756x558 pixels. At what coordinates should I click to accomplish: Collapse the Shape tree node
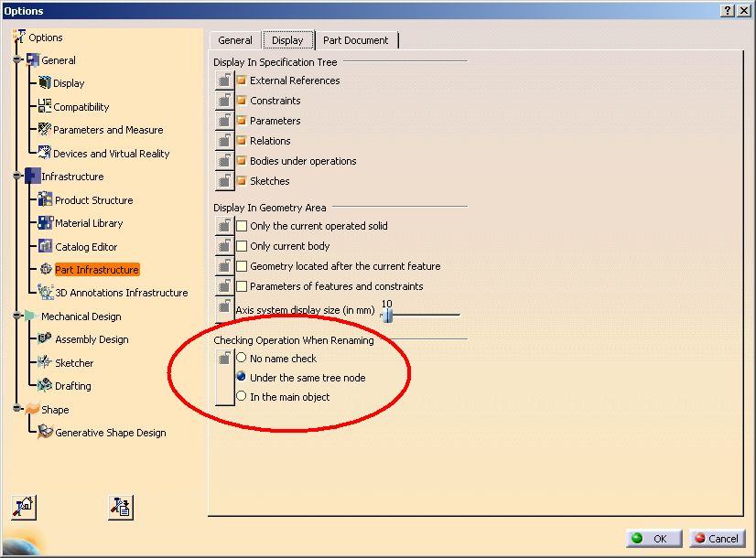[17, 409]
